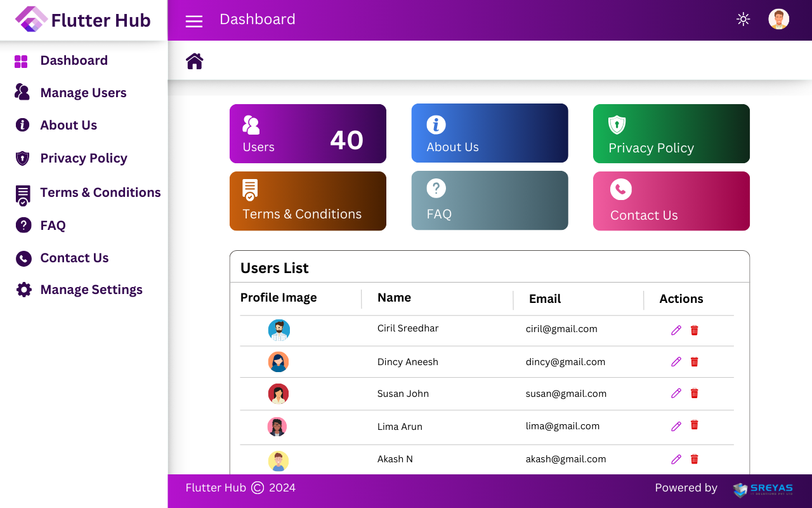The height and width of the screenshot is (508, 812).
Task: Click the Privacy Policy shield icon in sidebar
Action: click(x=23, y=158)
